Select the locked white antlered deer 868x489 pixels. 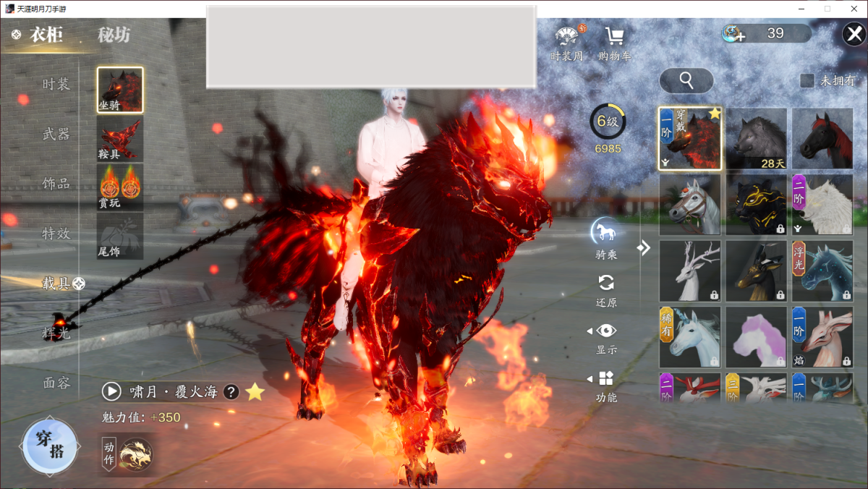690,271
